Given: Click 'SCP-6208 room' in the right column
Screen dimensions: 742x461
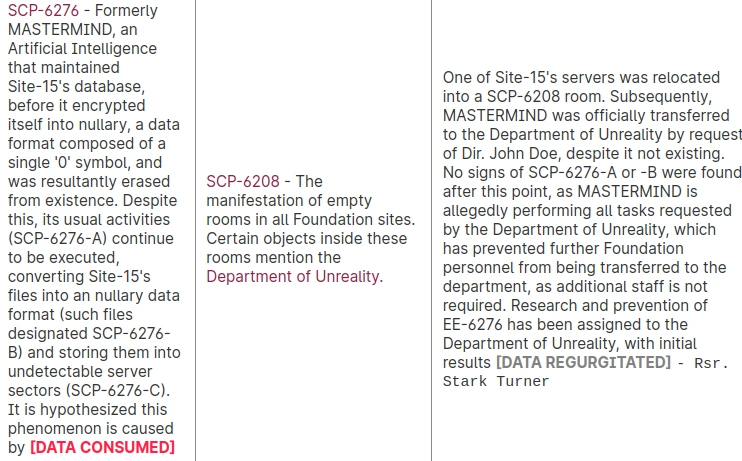Looking at the screenshot, I should [x=545, y=96].
